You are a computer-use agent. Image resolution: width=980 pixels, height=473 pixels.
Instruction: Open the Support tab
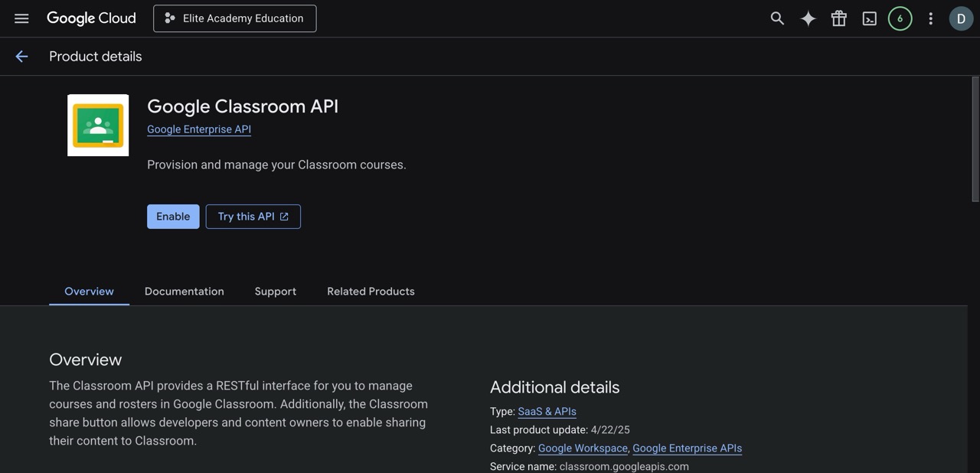(x=275, y=291)
